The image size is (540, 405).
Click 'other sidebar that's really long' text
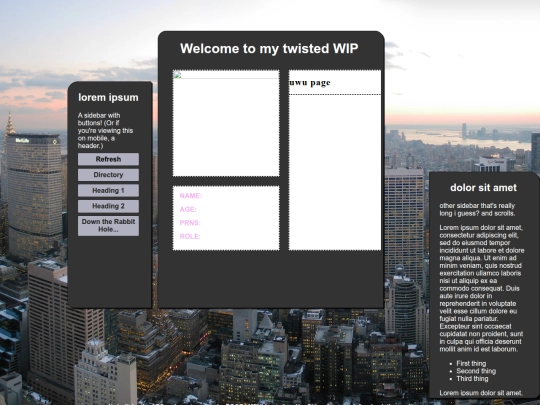coord(477,209)
